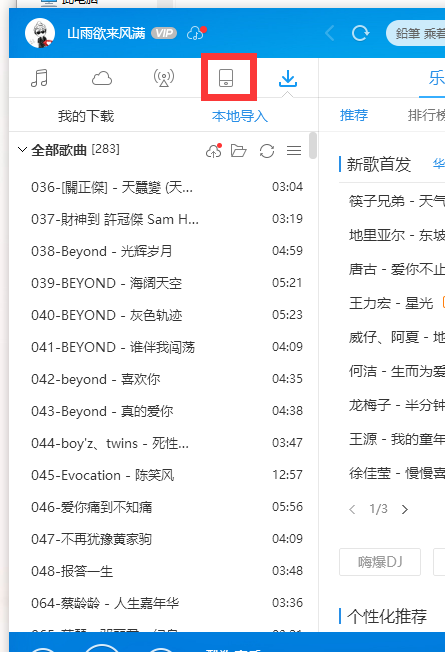
Task: Play new song 王源 我的童年
Action: [397, 439]
